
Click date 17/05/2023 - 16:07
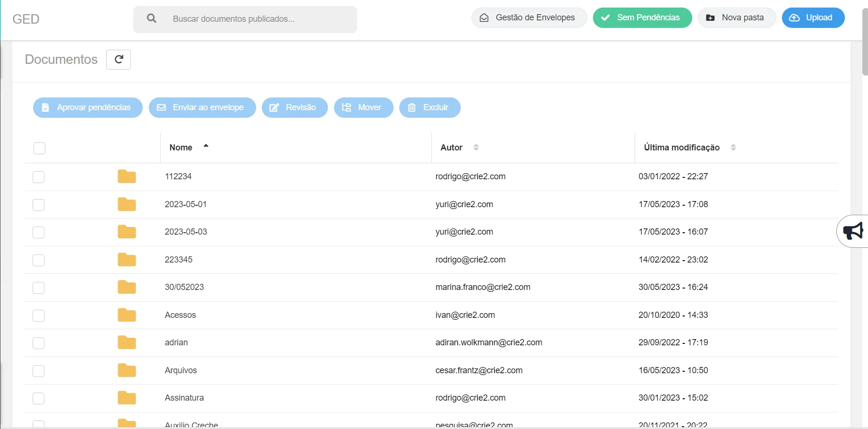(x=673, y=232)
